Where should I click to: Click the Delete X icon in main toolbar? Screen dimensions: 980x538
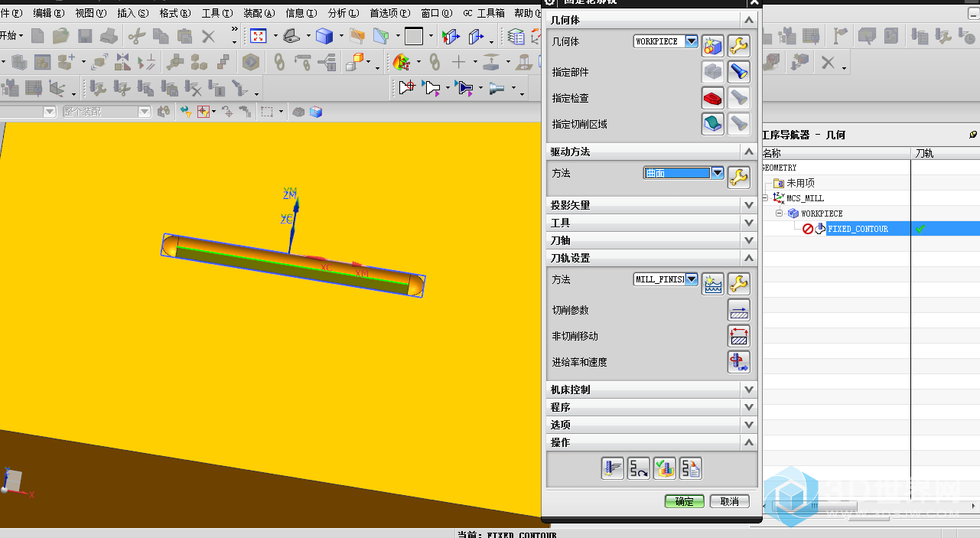[x=208, y=36]
